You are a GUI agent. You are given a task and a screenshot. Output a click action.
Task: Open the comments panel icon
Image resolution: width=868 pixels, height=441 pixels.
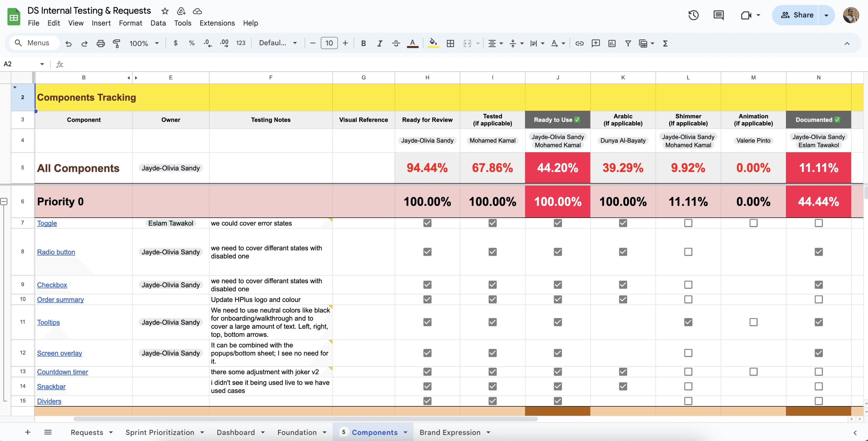[x=718, y=15]
